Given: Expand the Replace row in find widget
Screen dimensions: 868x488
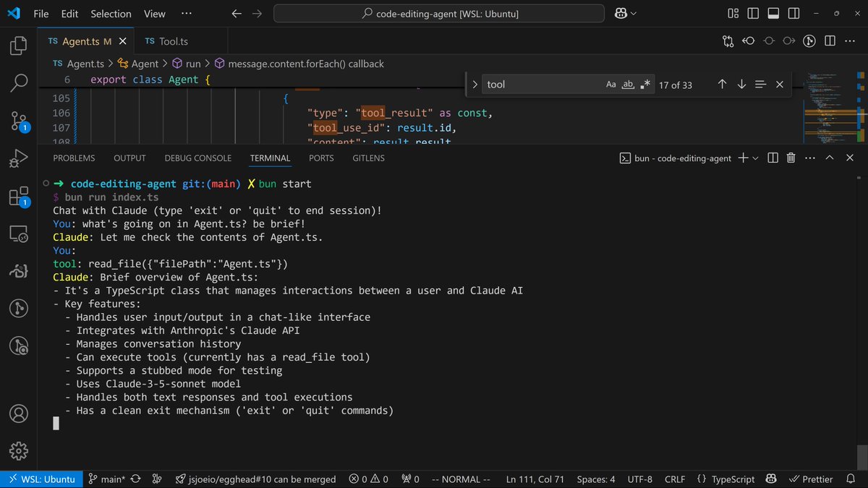Looking at the screenshot, I should [x=475, y=85].
